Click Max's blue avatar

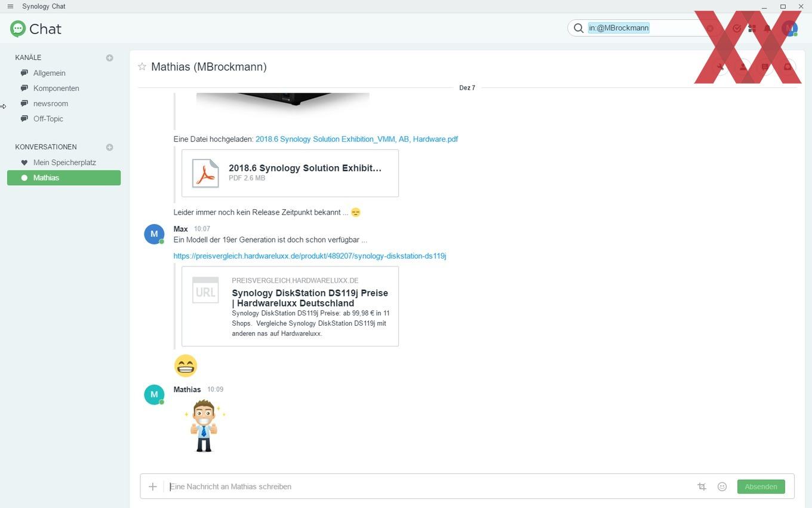click(154, 234)
